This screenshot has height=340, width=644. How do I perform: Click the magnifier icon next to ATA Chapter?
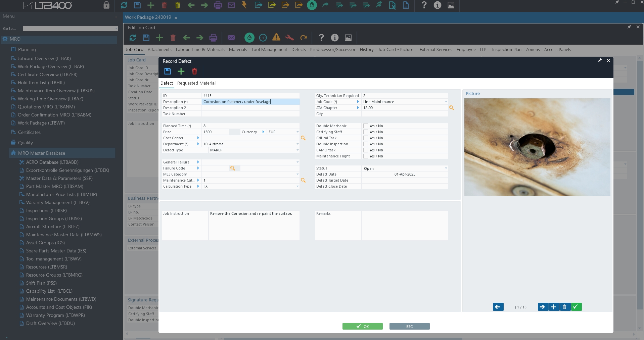point(452,108)
